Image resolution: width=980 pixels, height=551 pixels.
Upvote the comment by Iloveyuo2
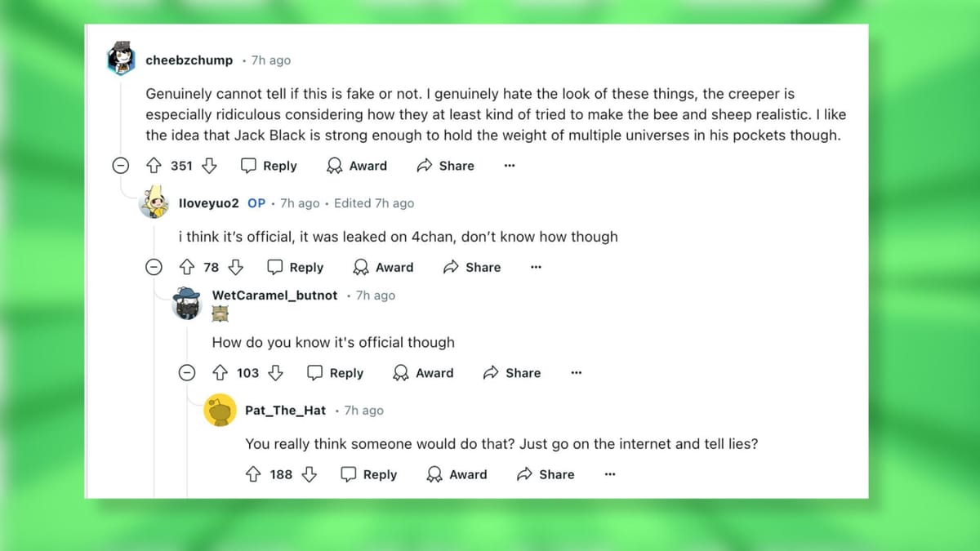point(186,267)
